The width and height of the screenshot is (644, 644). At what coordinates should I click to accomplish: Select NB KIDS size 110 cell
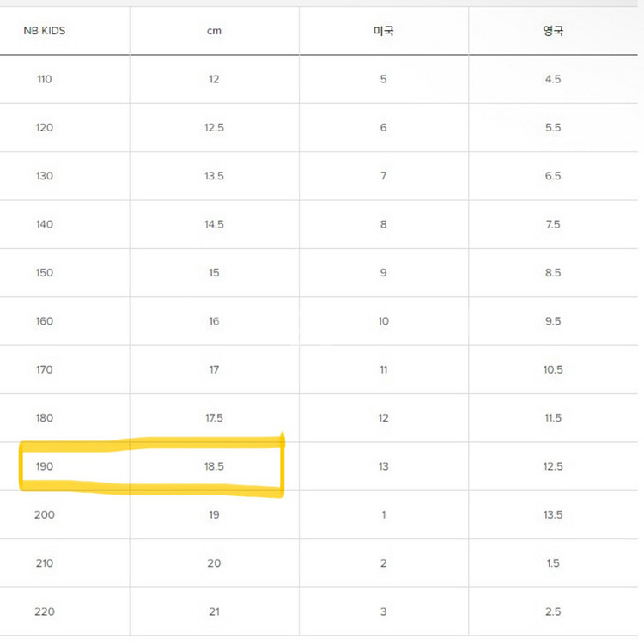(x=45, y=79)
